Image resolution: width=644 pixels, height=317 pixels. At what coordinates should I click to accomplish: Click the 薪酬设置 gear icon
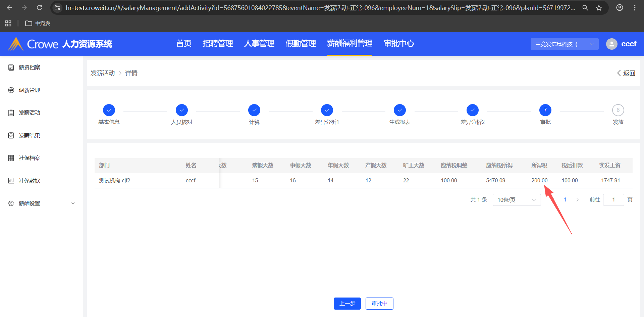(x=11, y=203)
